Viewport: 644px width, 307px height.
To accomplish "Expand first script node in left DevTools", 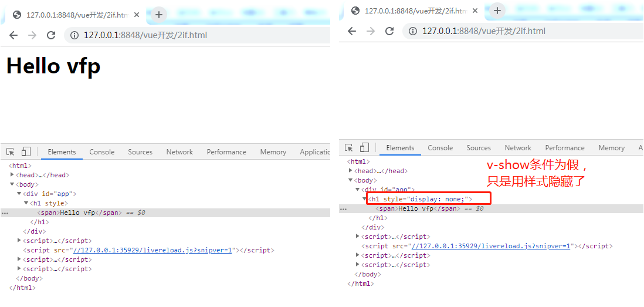I will pos(19,241).
